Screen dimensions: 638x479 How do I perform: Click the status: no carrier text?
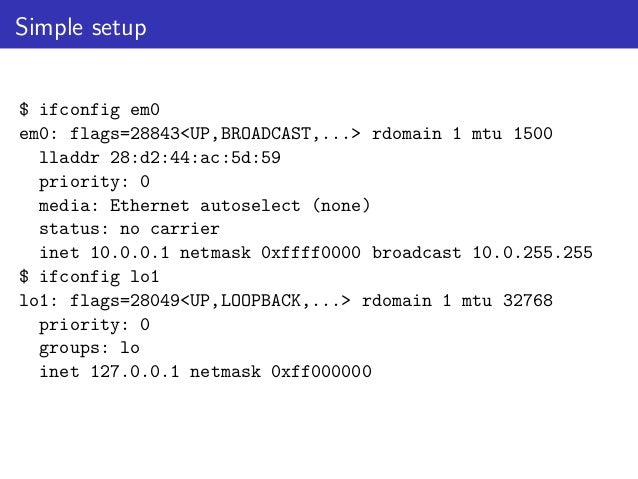(x=129, y=229)
